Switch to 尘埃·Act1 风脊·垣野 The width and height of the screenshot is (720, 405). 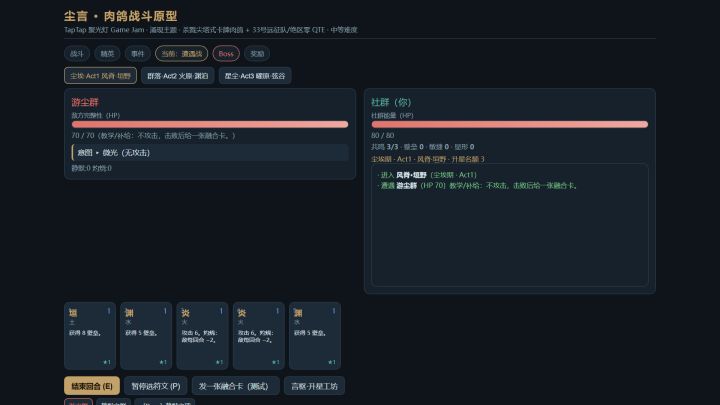pyautogui.click(x=100, y=76)
